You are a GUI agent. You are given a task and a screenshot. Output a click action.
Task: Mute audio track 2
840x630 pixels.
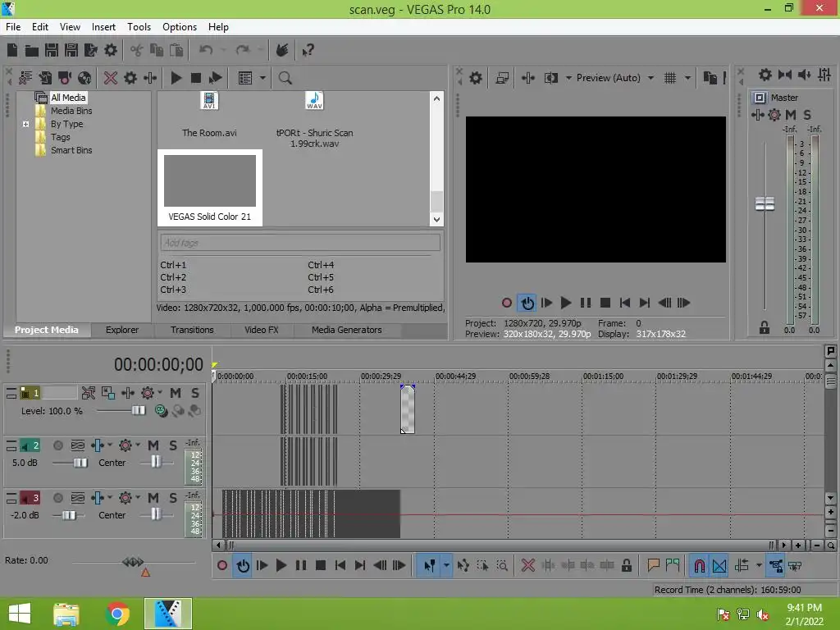(153, 445)
